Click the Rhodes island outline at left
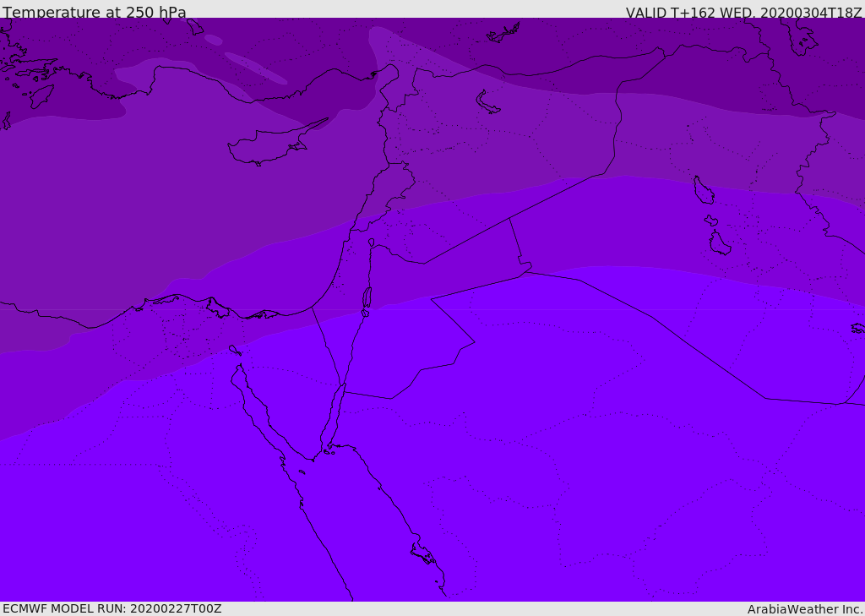Screen dimensions: 865x616 pyautogui.click(x=42, y=95)
